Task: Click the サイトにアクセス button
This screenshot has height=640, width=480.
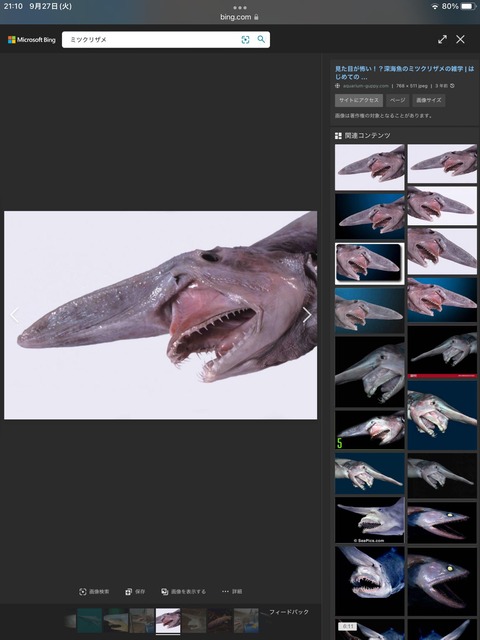Action: tap(359, 100)
